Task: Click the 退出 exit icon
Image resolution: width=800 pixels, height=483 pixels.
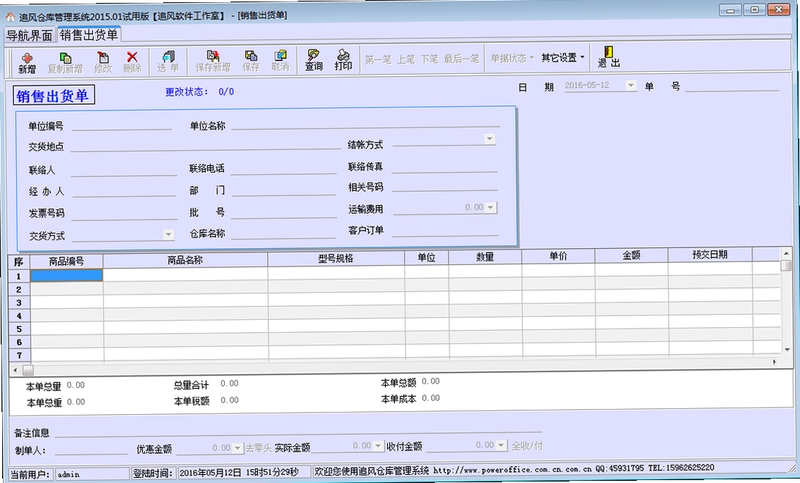Action: (609, 57)
